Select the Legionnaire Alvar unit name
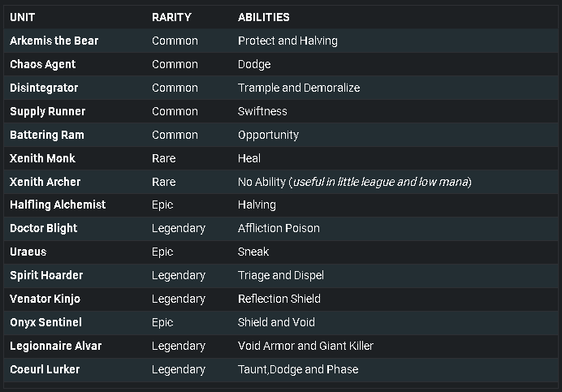Image resolution: width=562 pixels, height=392 pixels. point(56,346)
